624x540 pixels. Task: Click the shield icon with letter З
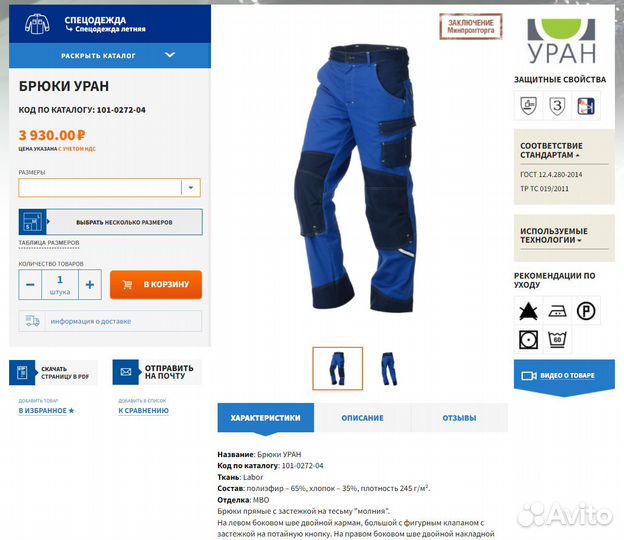coord(557,105)
